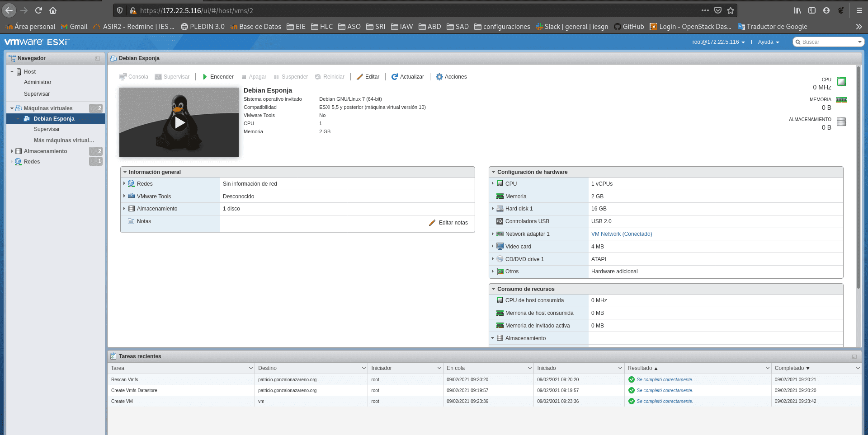Power on the VM with Encender
Viewport: 868px width, 435px height.
click(218, 77)
